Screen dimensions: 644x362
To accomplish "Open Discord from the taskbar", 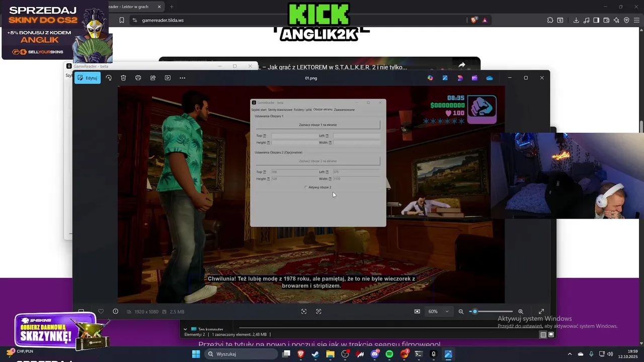I will [375, 354].
